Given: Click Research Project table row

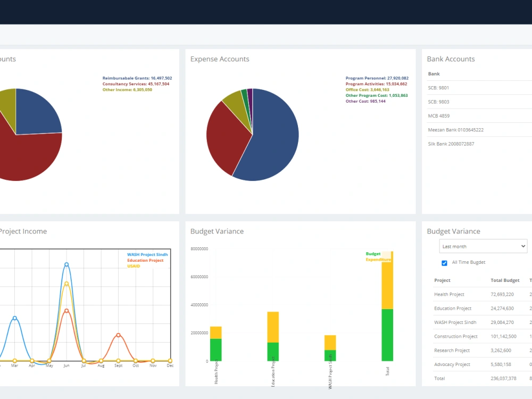Looking at the screenshot, I should (x=483, y=351).
